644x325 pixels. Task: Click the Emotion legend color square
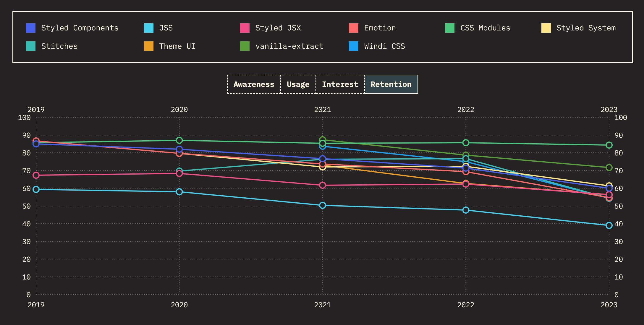[x=353, y=28]
